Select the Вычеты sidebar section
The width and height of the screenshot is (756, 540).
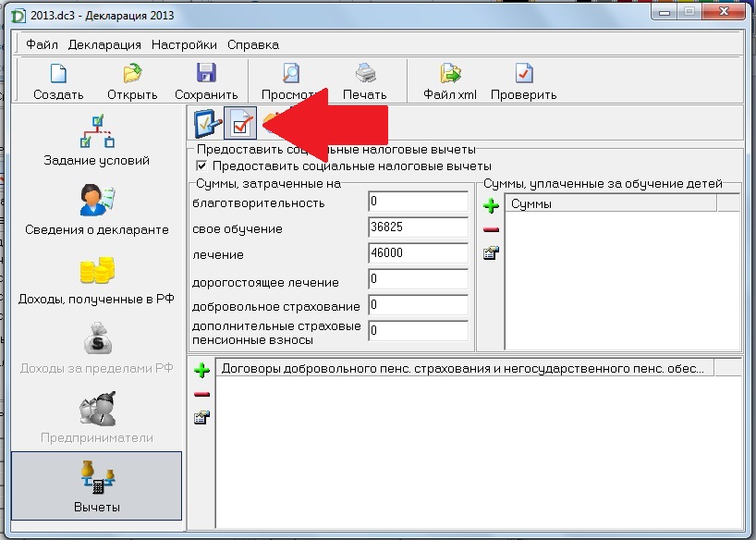point(97,486)
